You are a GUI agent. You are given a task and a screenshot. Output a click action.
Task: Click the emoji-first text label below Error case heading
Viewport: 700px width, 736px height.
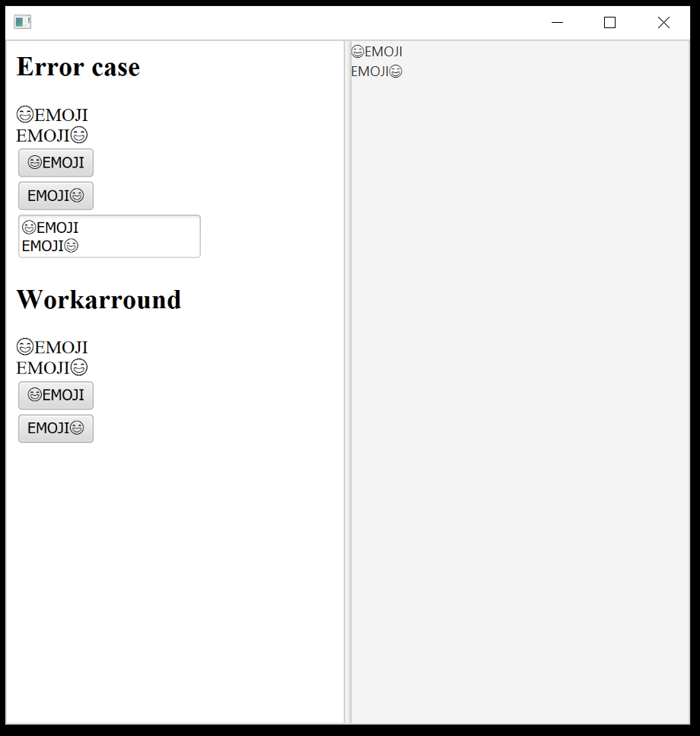52,116
